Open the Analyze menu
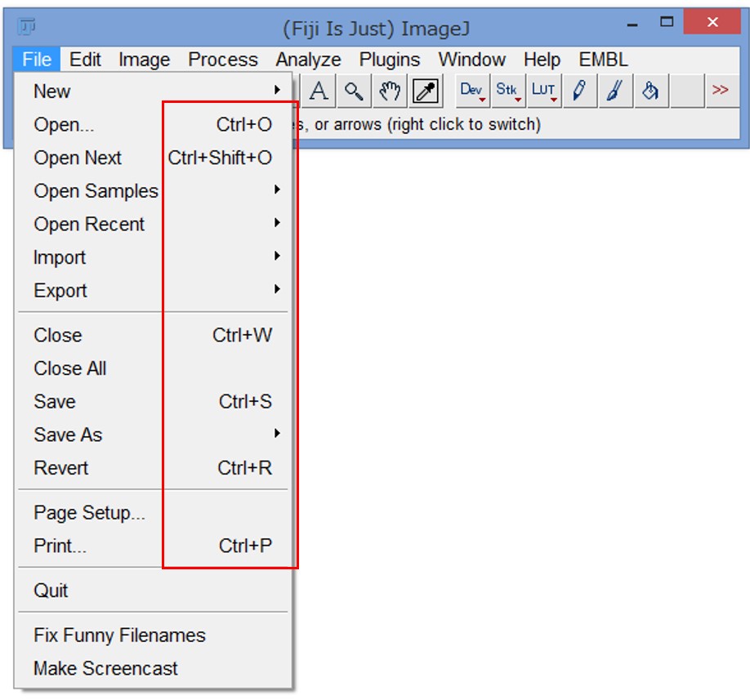 click(308, 60)
